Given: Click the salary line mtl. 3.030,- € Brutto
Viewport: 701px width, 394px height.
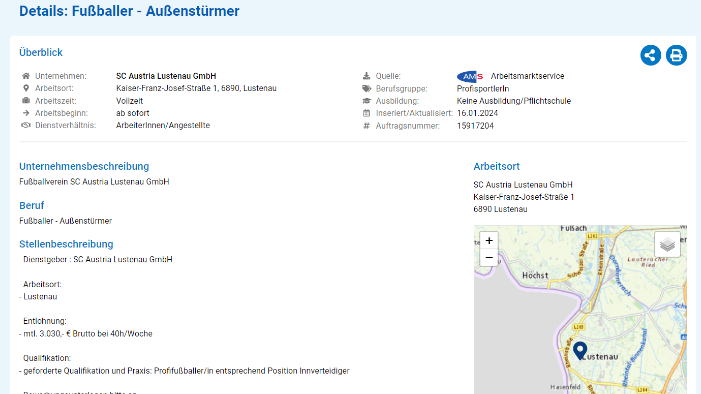Looking at the screenshot, I should (x=86, y=334).
